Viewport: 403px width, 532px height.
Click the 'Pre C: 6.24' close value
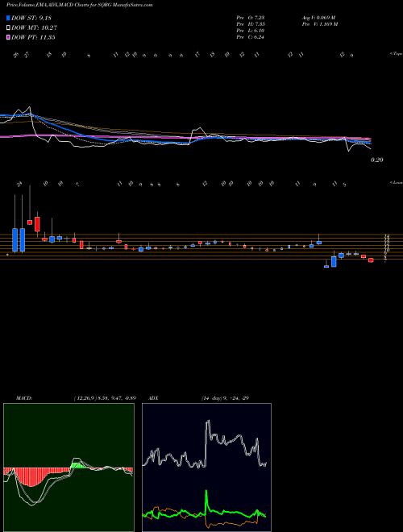pyautogui.click(x=251, y=37)
